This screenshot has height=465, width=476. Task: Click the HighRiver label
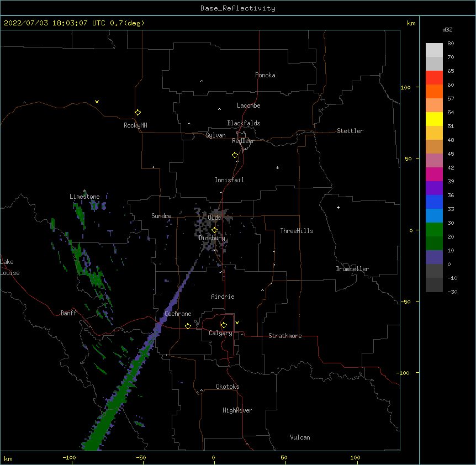(x=237, y=410)
